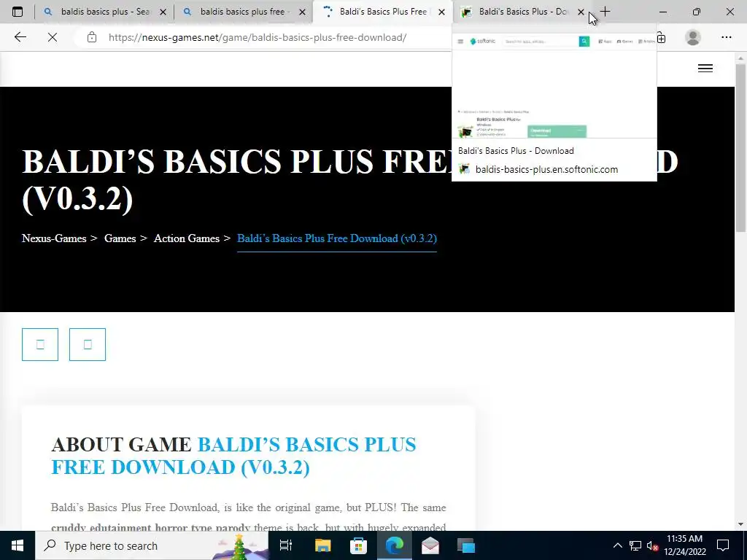Image resolution: width=747 pixels, height=560 pixels.
Task: Click the page vertical scrollbar
Action: click(x=741, y=147)
